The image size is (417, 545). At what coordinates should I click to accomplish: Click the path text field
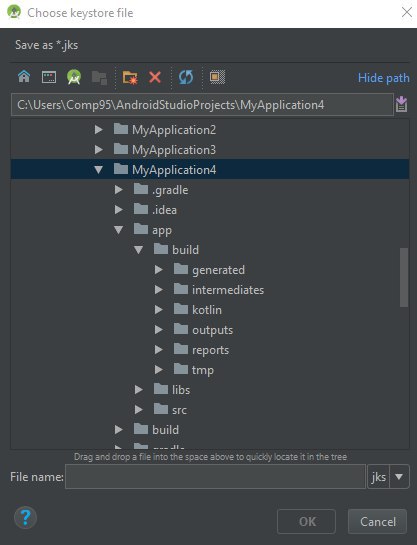point(202,104)
